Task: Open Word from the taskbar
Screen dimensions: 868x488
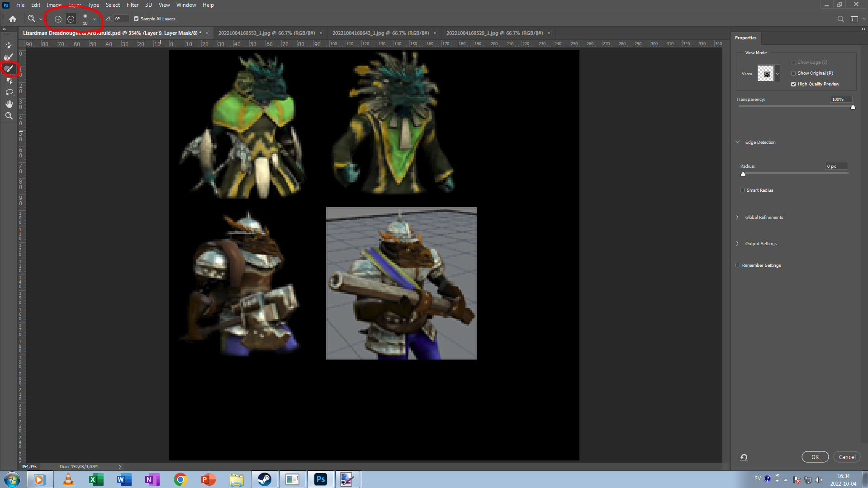Action: (124, 479)
